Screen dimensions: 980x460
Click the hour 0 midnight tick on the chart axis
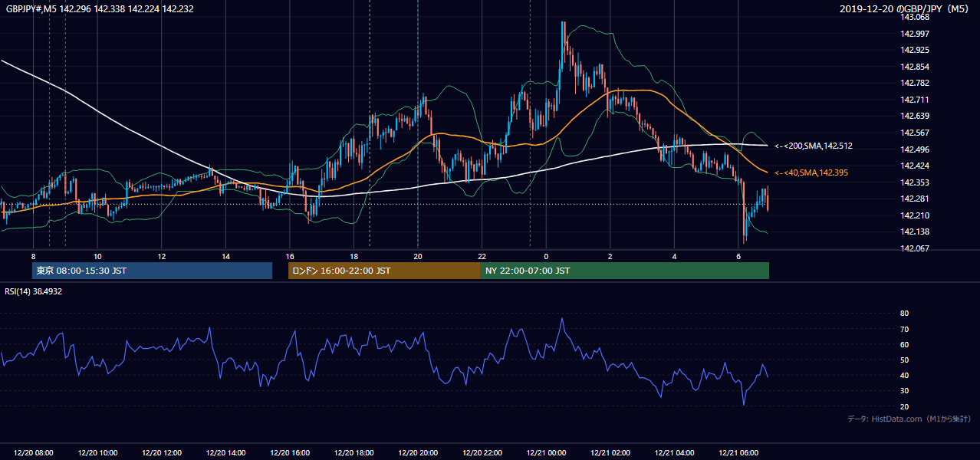(546, 256)
